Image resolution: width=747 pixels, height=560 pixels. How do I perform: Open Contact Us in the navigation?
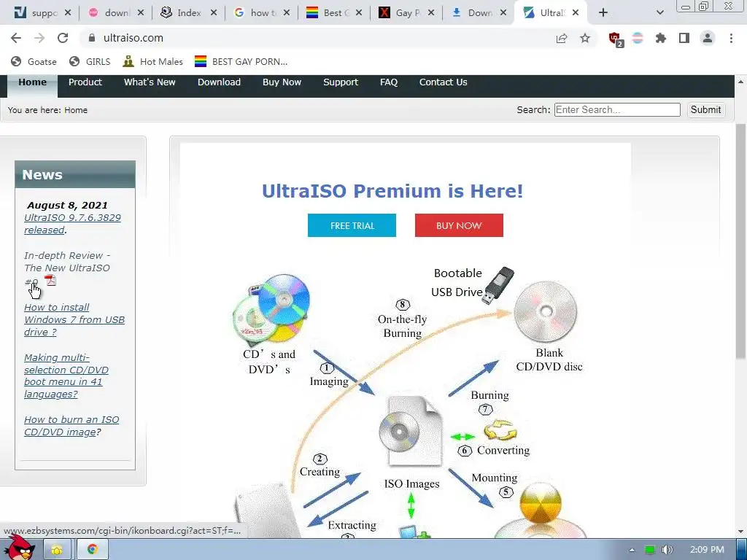coord(443,82)
